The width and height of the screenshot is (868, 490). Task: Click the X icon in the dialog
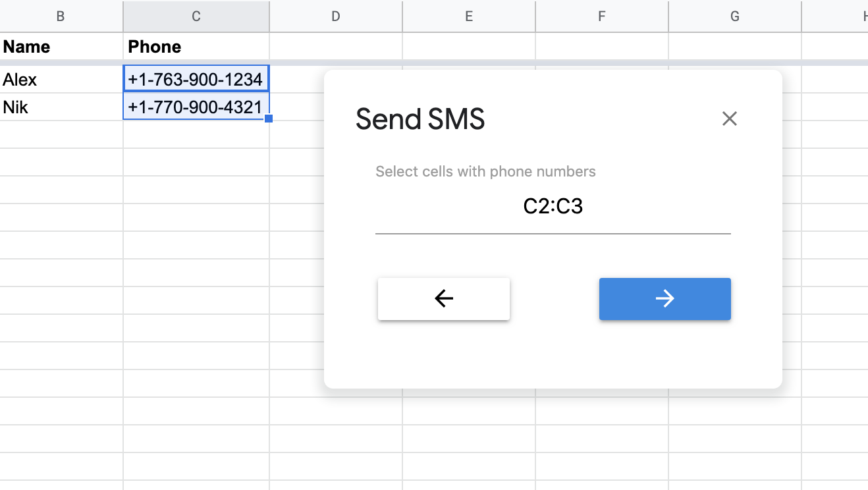(x=729, y=119)
